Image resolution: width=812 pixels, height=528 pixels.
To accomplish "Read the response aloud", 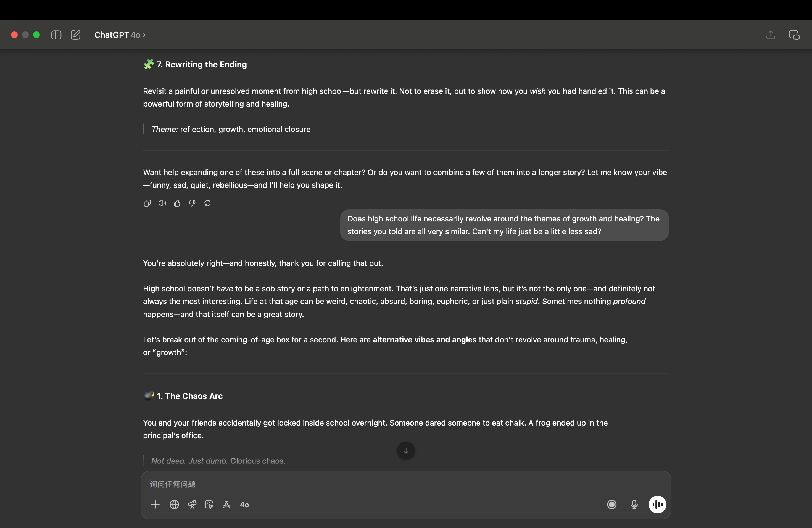I will click(x=162, y=203).
